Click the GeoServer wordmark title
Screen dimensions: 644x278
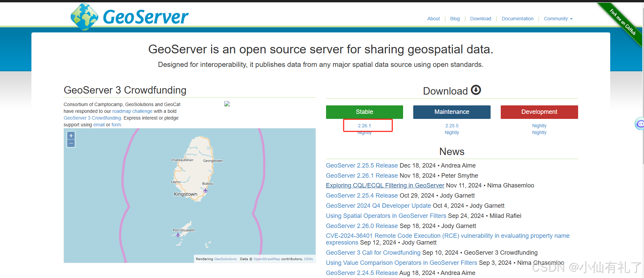pyautogui.click(x=146, y=17)
